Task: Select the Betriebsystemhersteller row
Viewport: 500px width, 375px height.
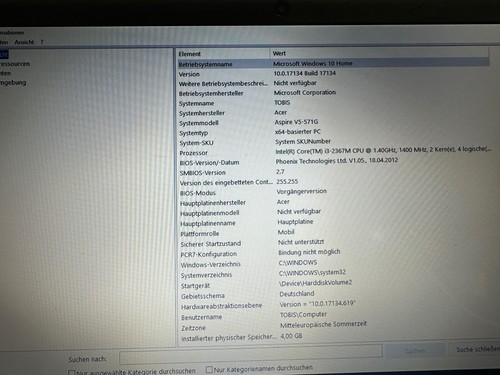Action: (333, 93)
